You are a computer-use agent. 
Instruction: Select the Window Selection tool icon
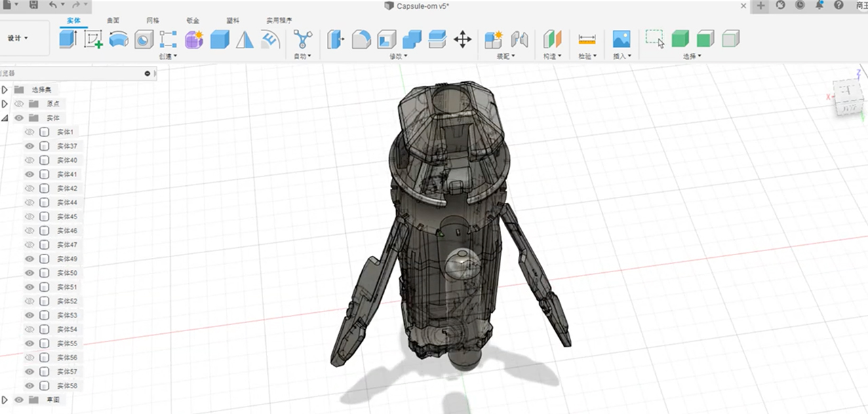655,39
